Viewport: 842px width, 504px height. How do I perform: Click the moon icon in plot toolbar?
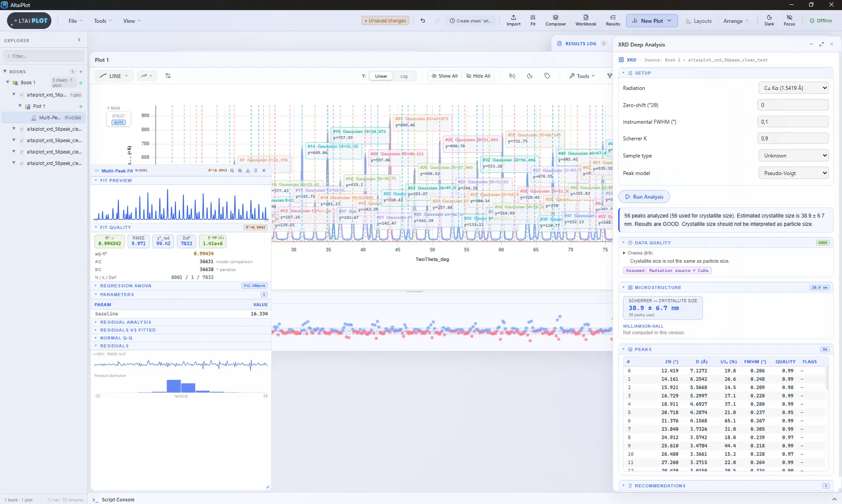(x=530, y=76)
